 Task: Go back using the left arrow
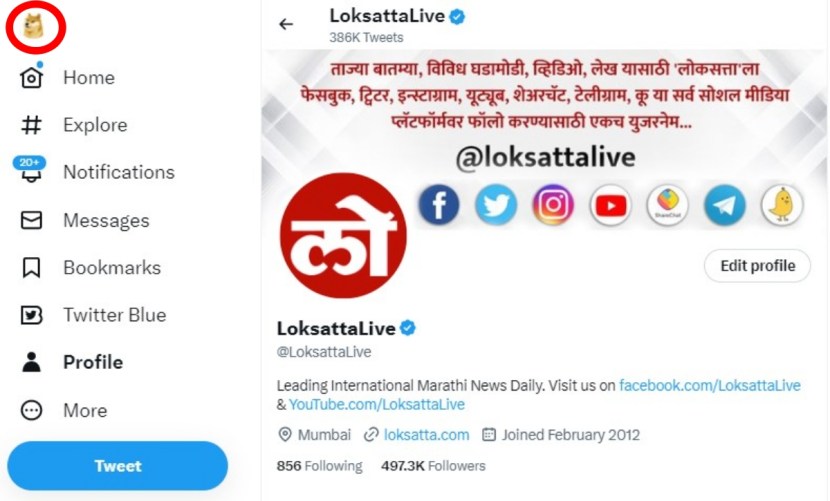(x=287, y=24)
